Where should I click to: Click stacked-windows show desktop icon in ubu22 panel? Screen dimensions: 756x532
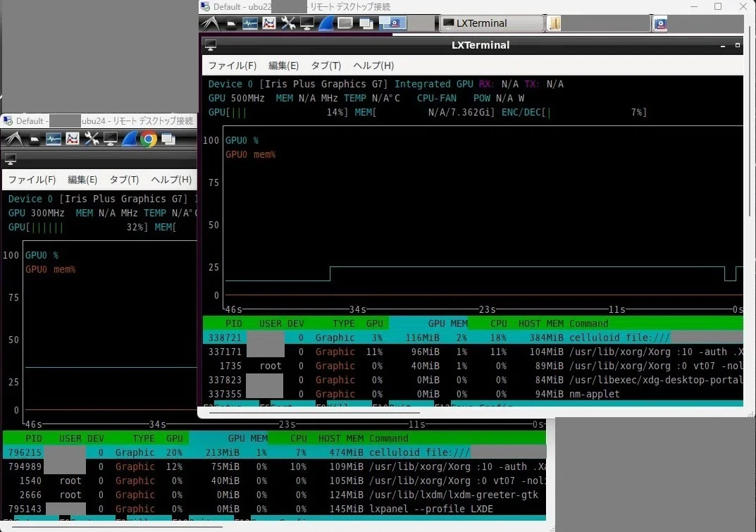pyautogui.click(x=366, y=23)
